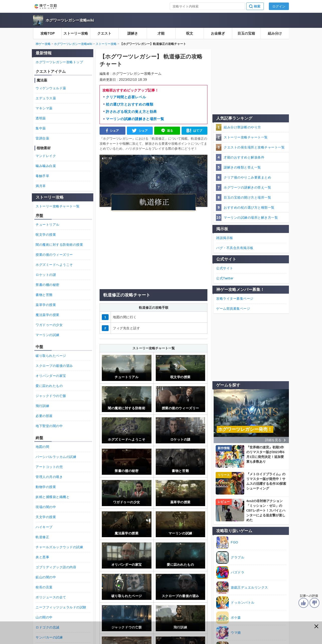
Task: Open 攻略ライター募集ページ link
Action: click(235, 299)
